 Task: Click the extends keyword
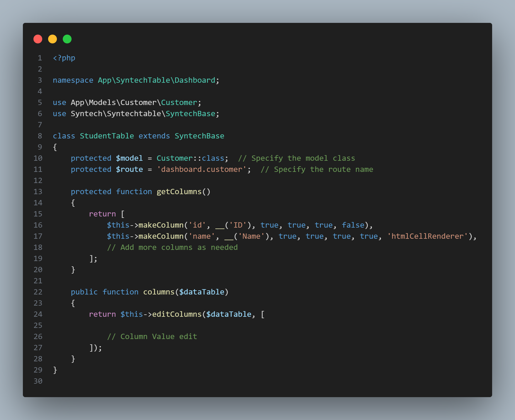pos(154,136)
